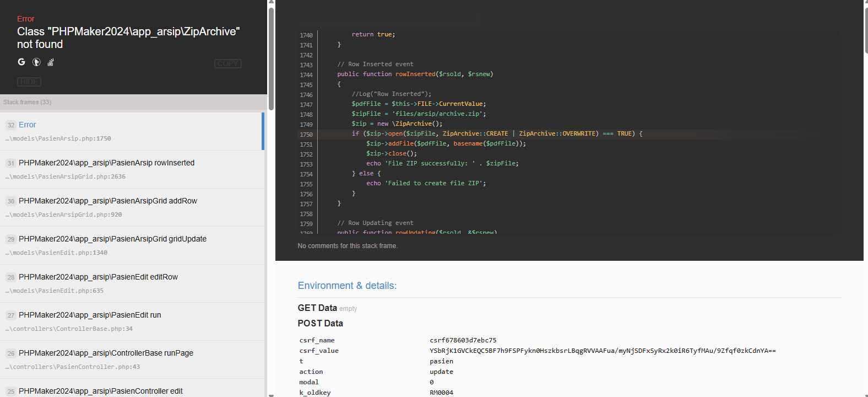Click the k_oldkey value RM0004
868x397 pixels.
tap(442, 393)
